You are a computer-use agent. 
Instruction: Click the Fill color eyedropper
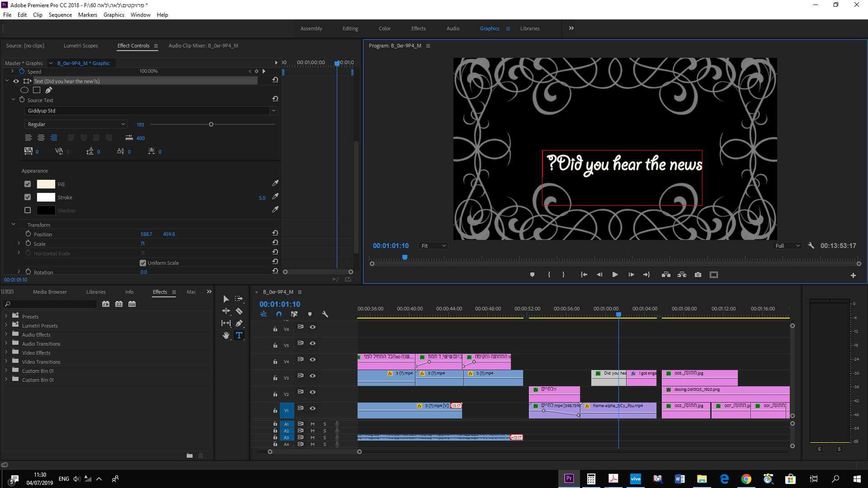click(x=275, y=183)
